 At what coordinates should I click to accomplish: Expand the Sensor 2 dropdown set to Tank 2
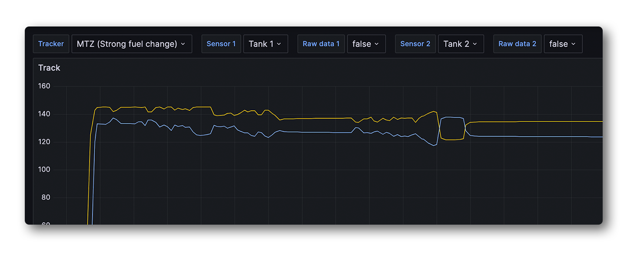point(461,44)
